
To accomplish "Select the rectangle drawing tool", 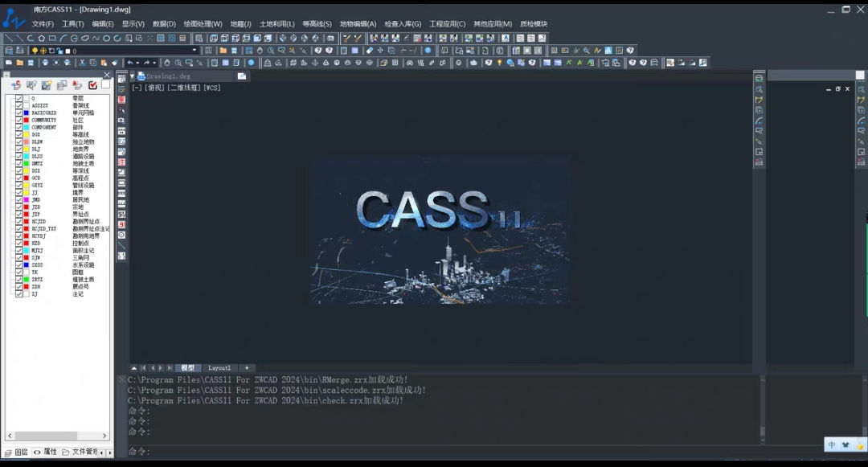I will click(52, 38).
